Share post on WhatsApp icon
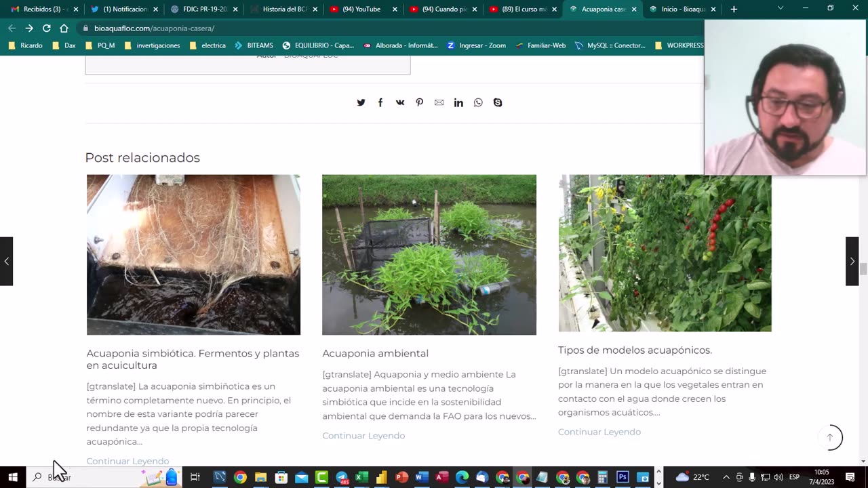 coord(478,102)
